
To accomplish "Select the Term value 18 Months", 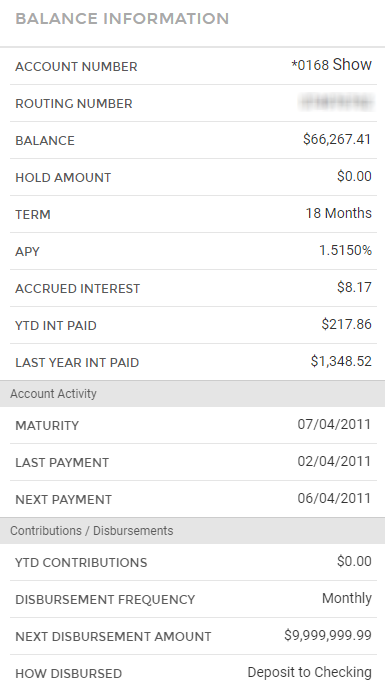I will point(339,213).
